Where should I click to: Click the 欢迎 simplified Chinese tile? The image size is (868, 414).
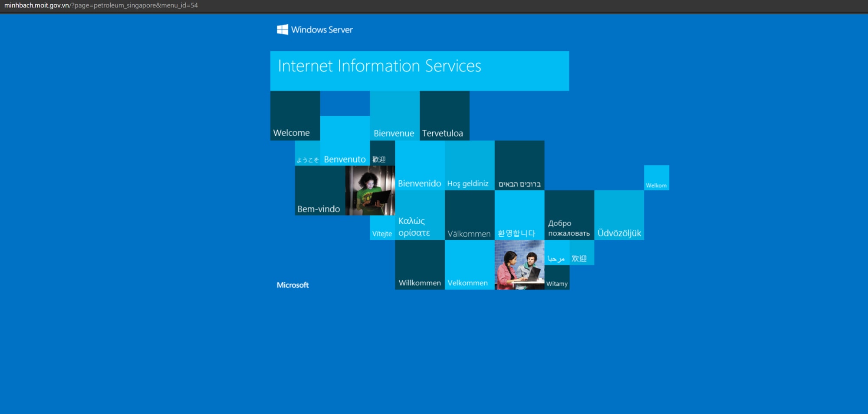(x=582, y=252)
